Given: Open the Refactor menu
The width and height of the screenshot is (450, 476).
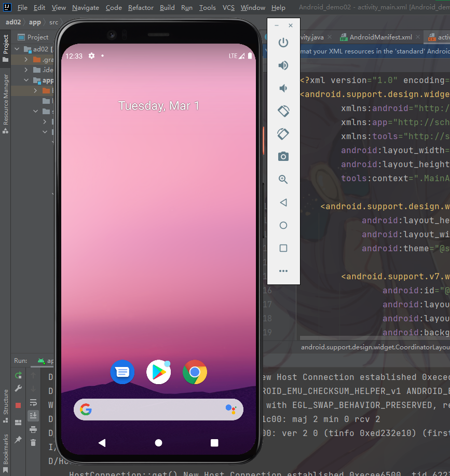Looking at the screenshot, I should [141, 8].
